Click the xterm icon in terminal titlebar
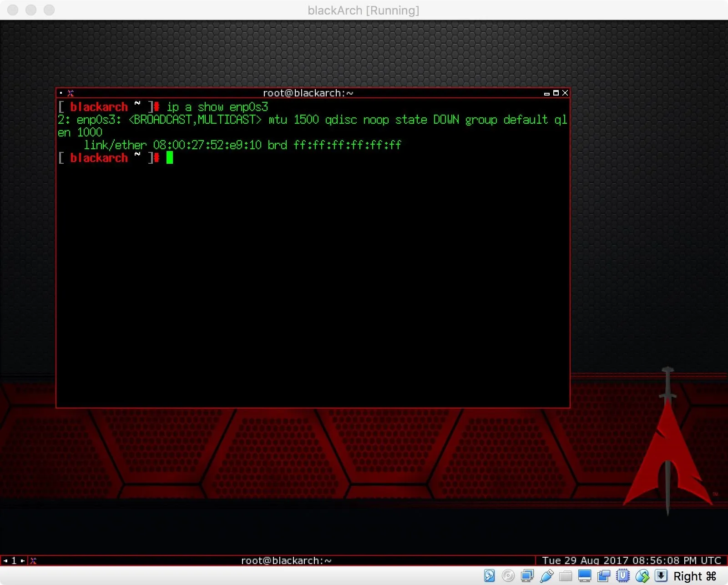728x585 pixels. pos(71,93)
